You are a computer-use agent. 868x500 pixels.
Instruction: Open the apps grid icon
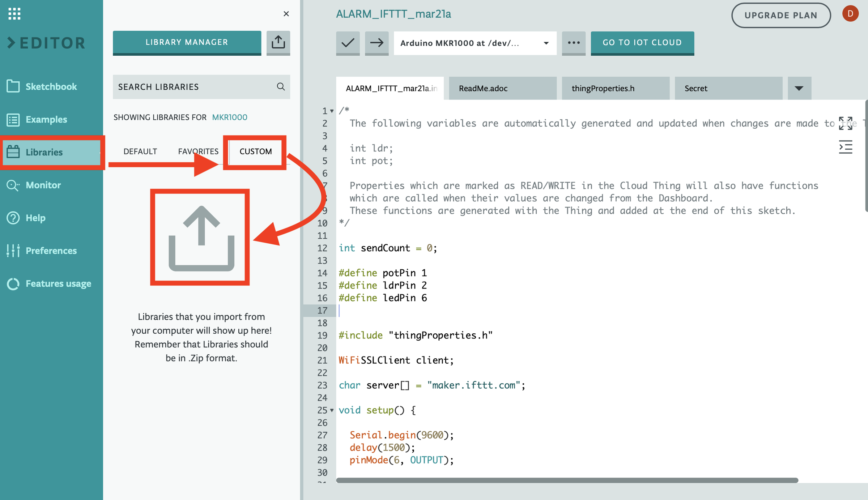pos(14,14)
